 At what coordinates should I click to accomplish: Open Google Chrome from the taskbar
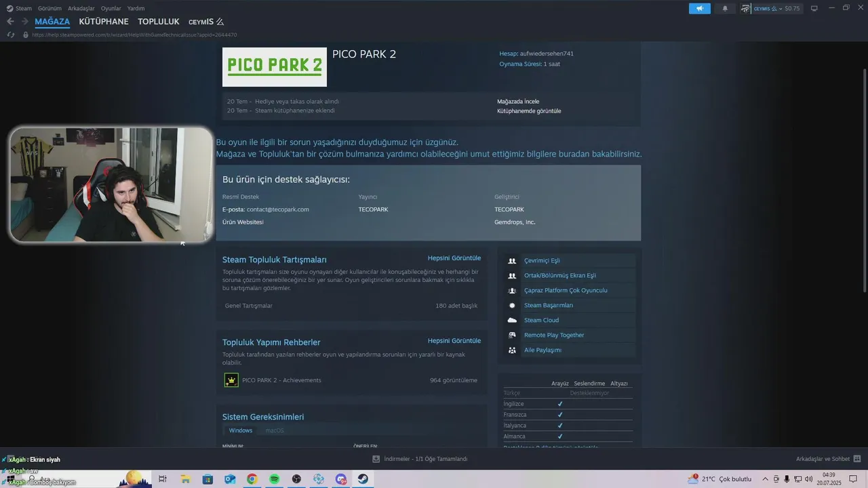[x=252, y=479]
